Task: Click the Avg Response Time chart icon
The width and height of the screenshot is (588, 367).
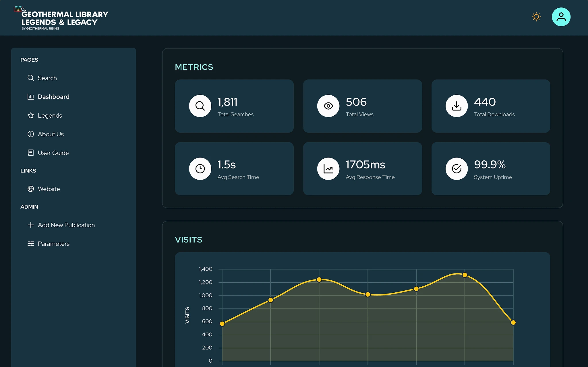Action: [x=328, y=169]
